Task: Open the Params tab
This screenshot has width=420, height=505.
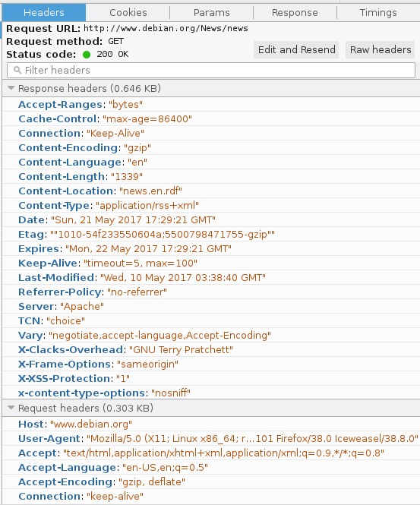Action: click(x=212, y=13)
